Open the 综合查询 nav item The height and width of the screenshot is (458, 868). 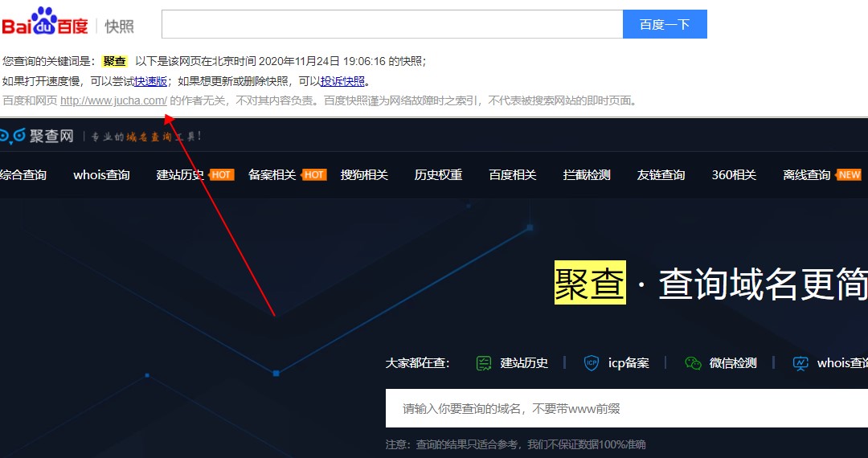point(23,175)
